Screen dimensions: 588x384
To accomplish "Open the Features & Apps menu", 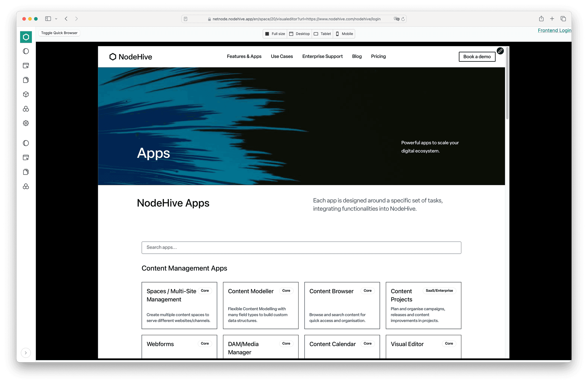I will [244, 57].
